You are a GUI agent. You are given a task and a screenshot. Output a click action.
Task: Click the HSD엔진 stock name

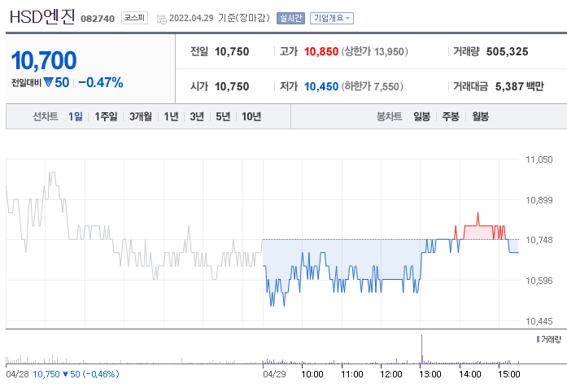(42, 16)
